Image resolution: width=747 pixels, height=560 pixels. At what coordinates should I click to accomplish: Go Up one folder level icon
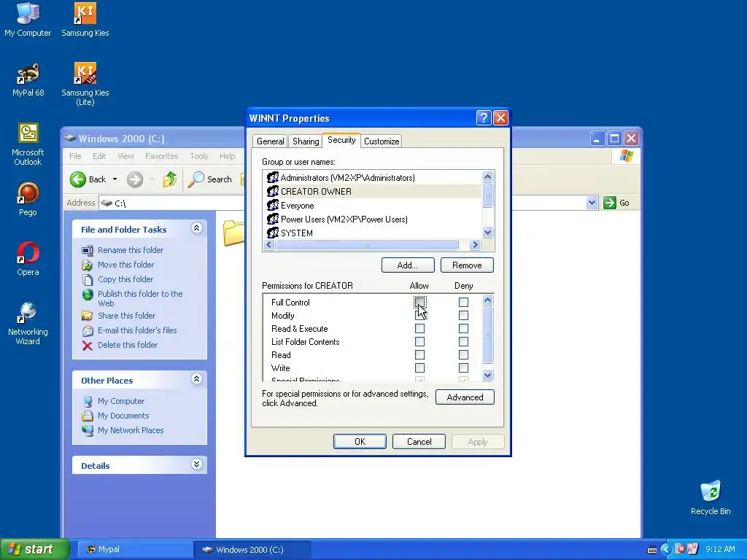click(x=169, y=179)
